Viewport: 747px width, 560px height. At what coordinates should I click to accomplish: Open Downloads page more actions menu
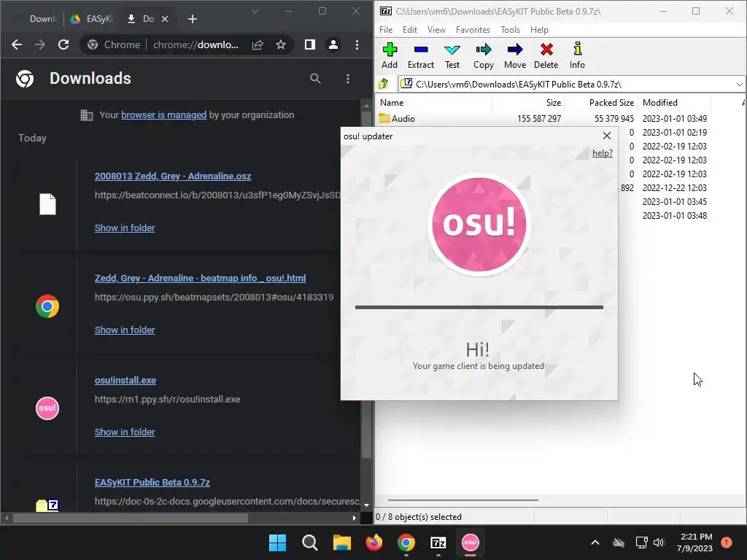click(348, 79)
